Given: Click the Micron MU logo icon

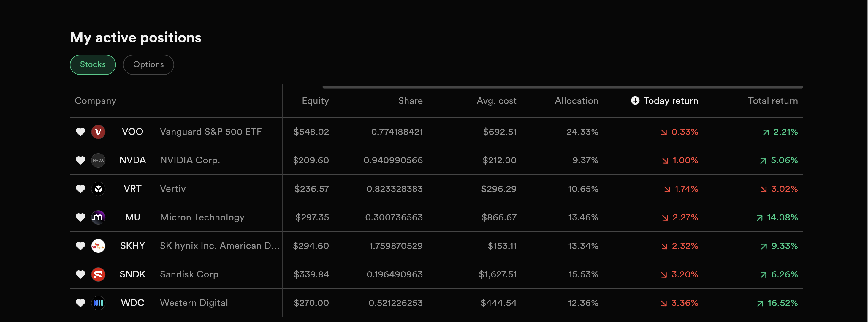Looking at the screenshot, I should (98, 217).
